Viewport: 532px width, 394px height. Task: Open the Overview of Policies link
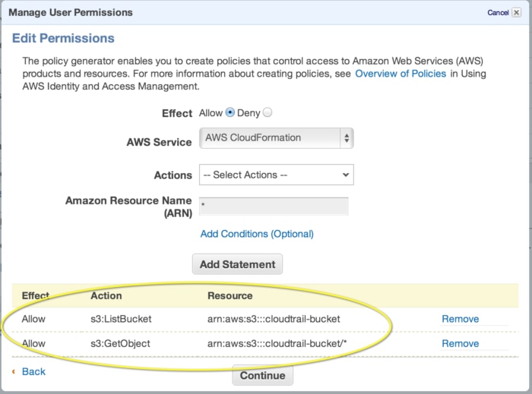coord(402,74)
